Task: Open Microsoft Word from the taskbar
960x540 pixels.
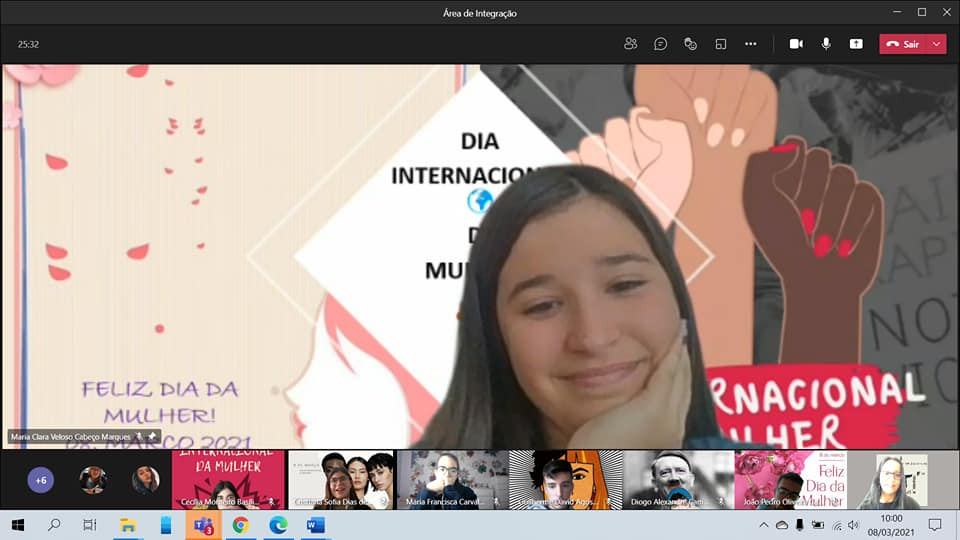Action: pos(315,524)
